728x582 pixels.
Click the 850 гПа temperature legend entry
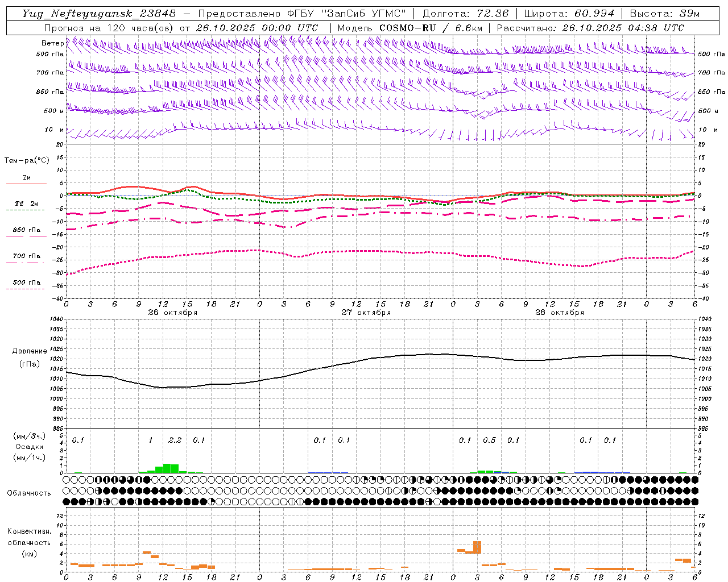click(26, 231)
